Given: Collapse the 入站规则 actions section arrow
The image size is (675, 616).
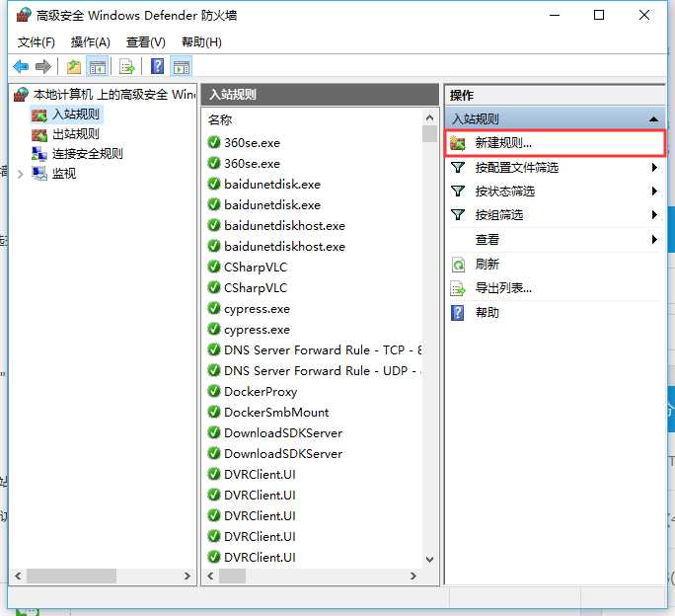Looking at the screenshot, I should 653,118.
